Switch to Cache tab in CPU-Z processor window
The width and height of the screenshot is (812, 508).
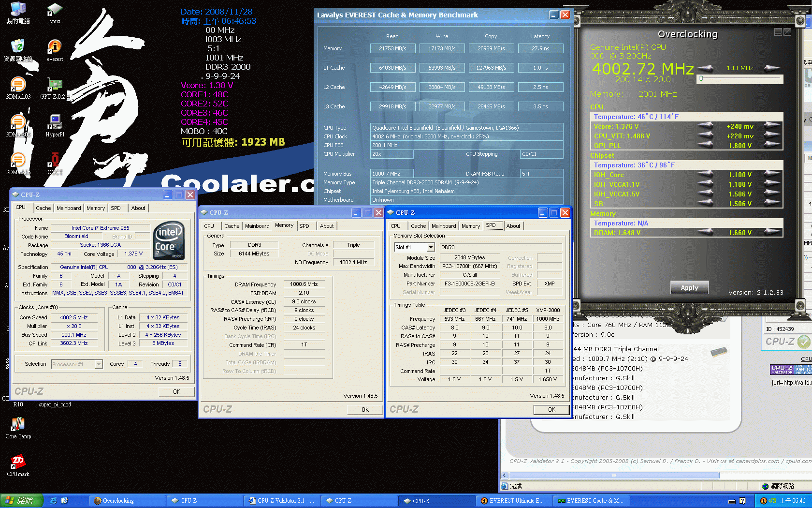(43, 208)
